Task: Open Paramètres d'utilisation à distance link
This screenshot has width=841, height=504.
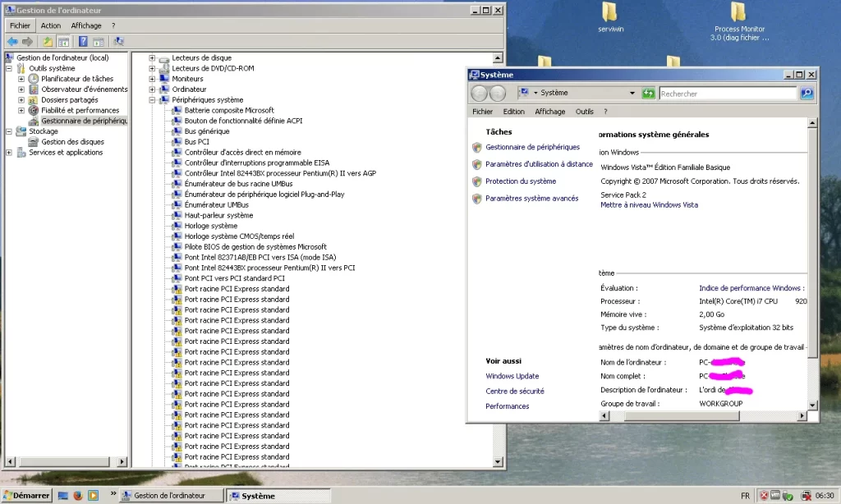Action: click(x=539, y=164)
